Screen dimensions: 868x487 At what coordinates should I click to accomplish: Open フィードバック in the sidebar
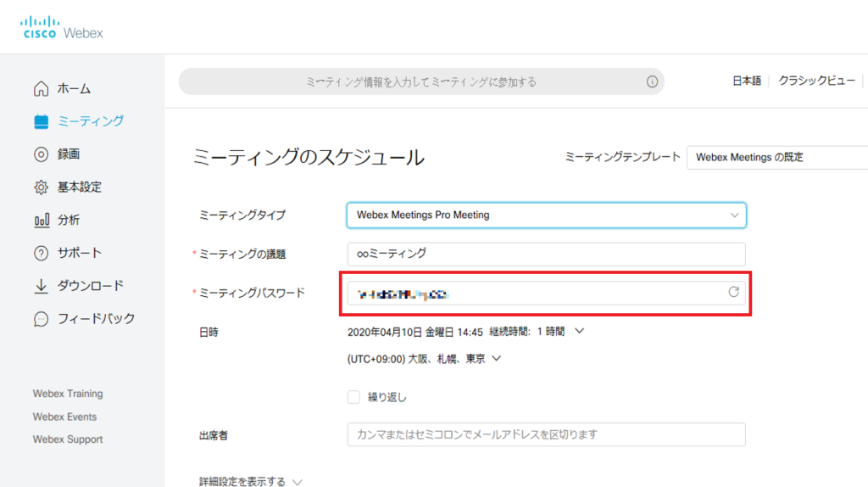pyautogui.click(x=97, y=319)
